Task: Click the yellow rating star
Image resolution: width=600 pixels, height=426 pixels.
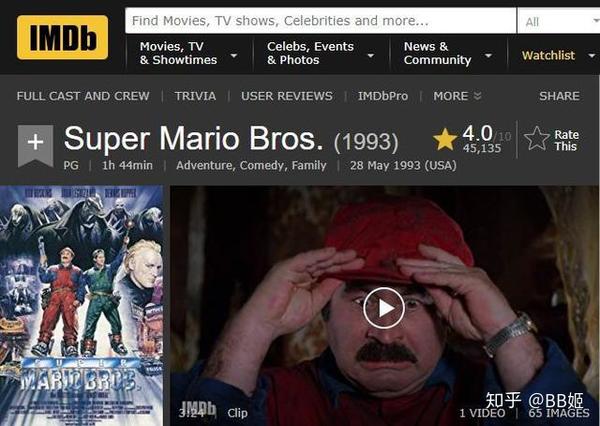Action: tap(445, 139)
